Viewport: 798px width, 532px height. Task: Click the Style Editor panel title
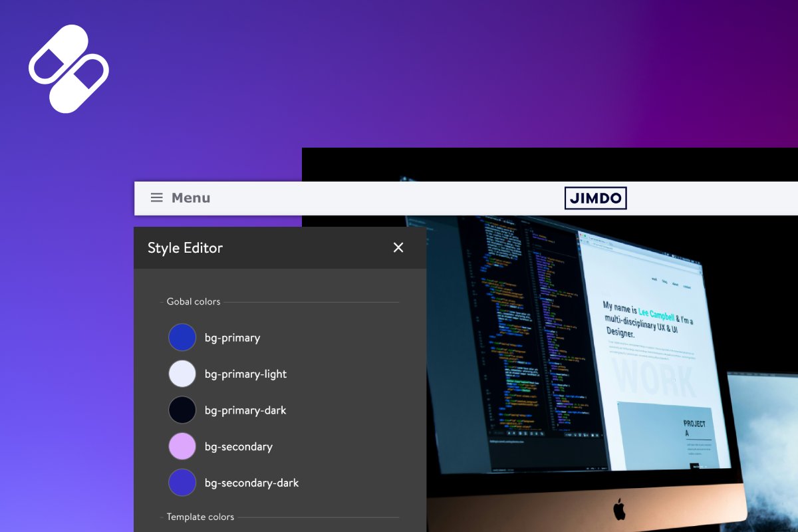(x=185, y=247)
